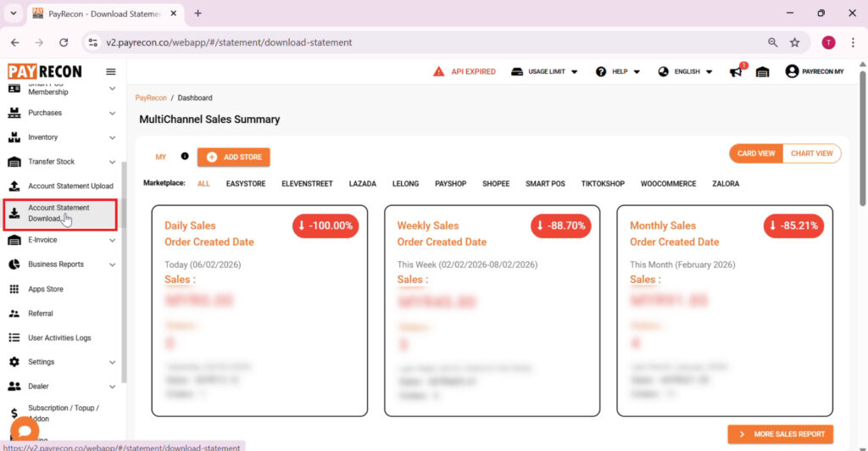Click the Account Statement Download icon
The height and width of the screenshot is (451, 868).
click(x=14, y=213)
